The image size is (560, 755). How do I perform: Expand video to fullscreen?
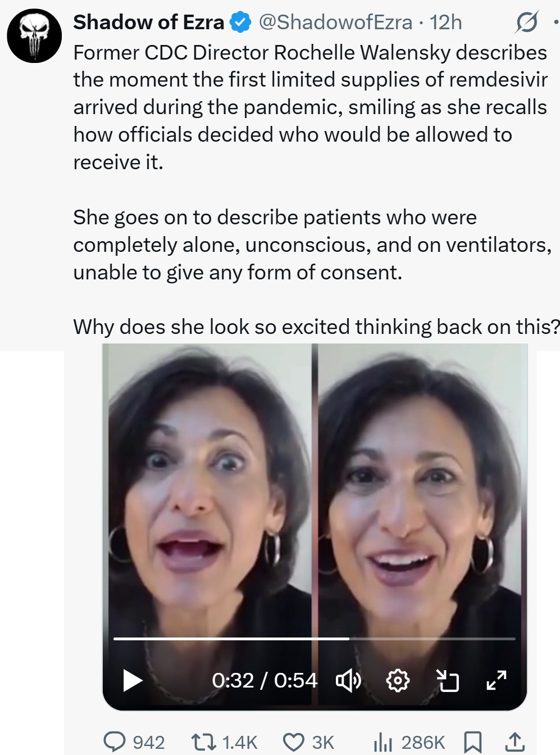[x=497, y=681]
